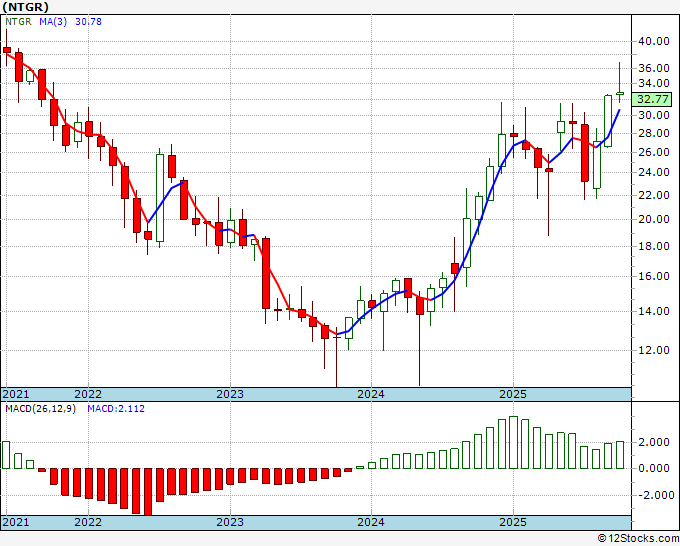Screen dimensions: 680x546
Task: Select the MACD:2.112 value readout
Action: [x=116, y=409]
